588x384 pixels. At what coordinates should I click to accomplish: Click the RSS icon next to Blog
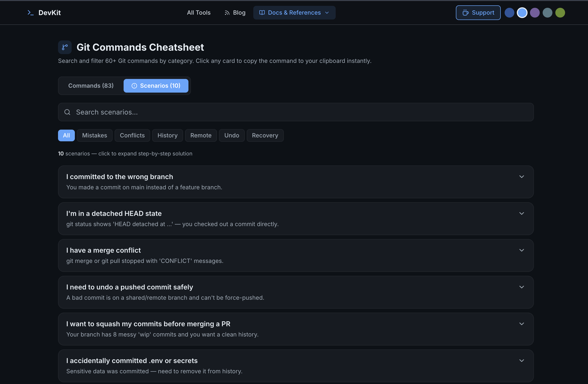tap(227, 13)
